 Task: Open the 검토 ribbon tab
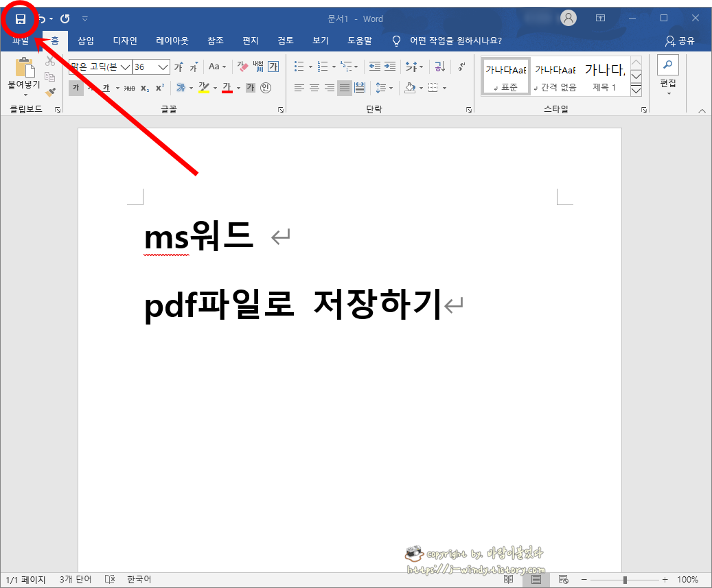coord(285,41)
